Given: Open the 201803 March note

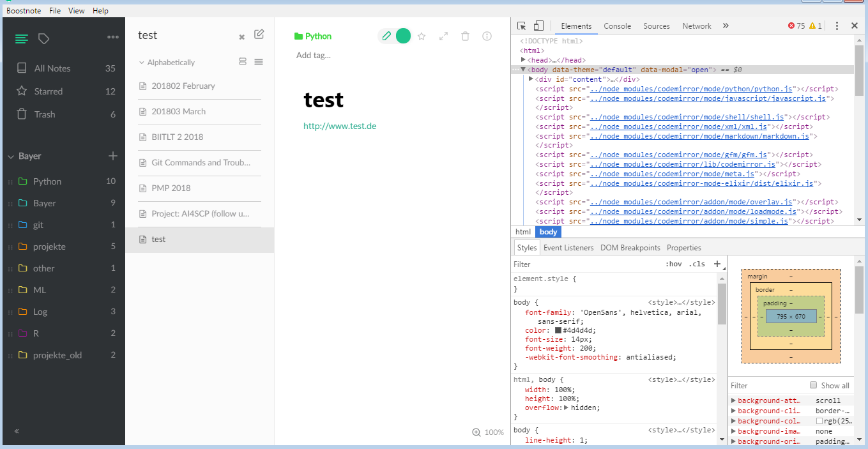Looking at the screenshot, I should (x=200, y=112).
